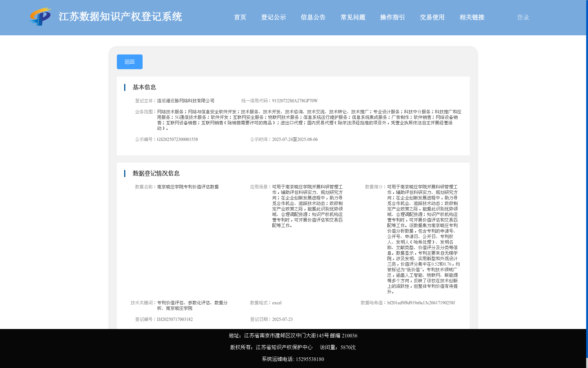588x368 pixels.
Task: Select registration number DJ20250717003182
Action: tap(175, 319)
